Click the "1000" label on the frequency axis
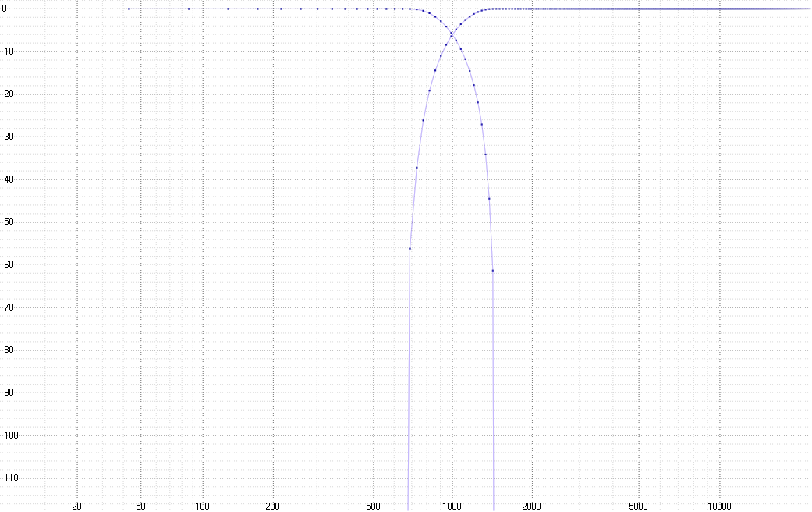 [452, 507]
